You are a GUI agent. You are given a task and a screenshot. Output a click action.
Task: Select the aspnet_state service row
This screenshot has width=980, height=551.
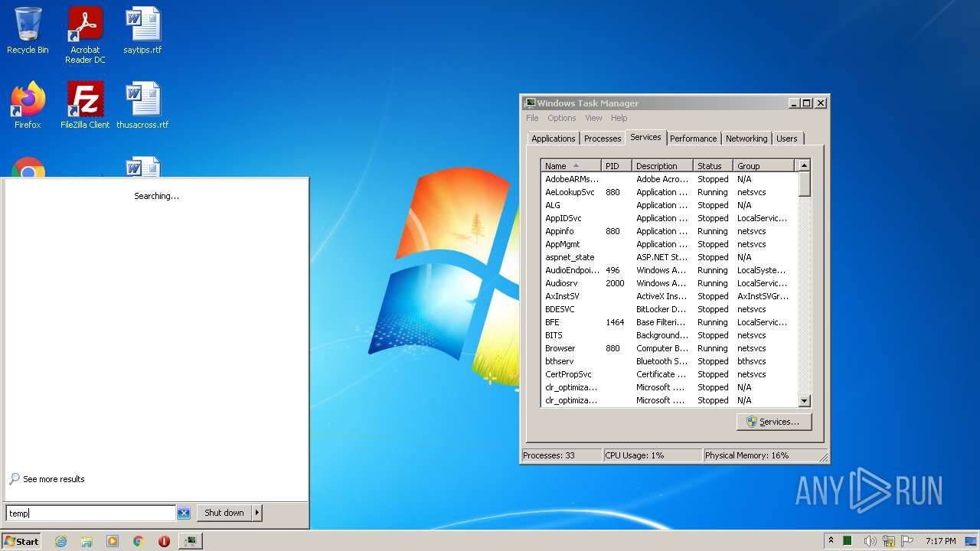tap(669, 257)
